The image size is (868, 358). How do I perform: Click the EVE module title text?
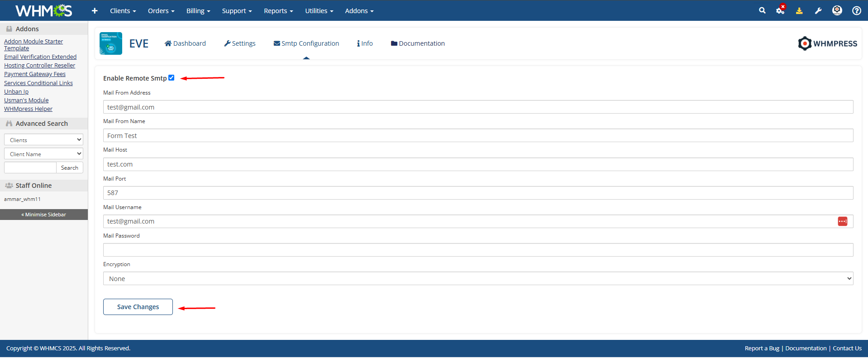[139, 43]
